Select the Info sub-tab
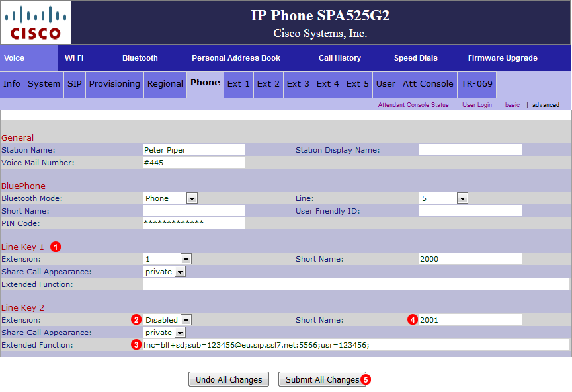Viewport: 572px width, 392px height. (12, 85)
